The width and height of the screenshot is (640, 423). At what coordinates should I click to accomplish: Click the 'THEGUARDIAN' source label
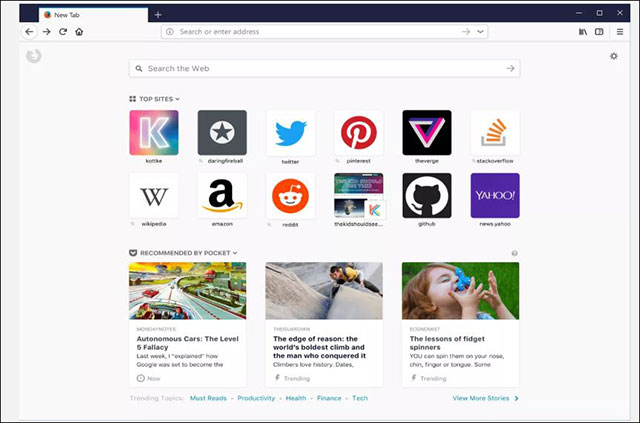click(x=291, y=329)
